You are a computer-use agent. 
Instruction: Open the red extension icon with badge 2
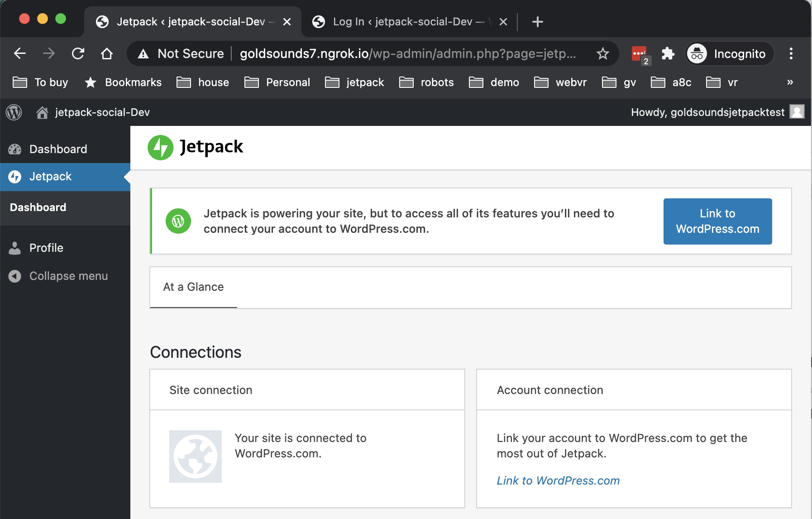tap(640, 54)
